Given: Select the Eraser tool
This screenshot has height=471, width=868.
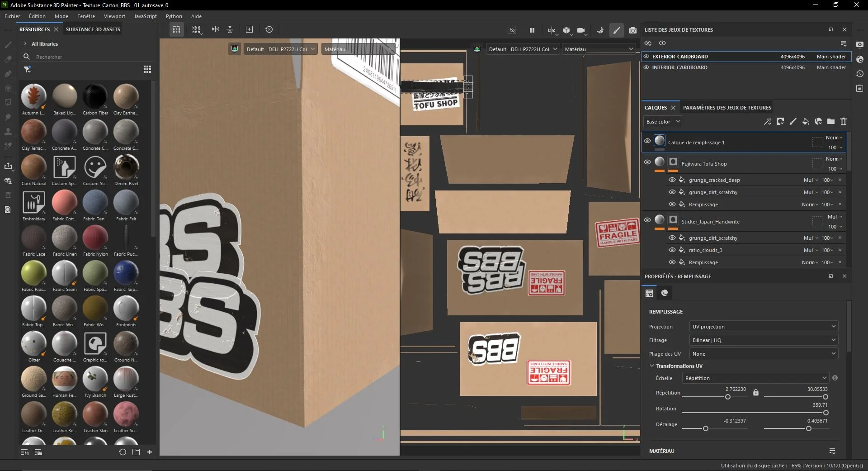Looking at the screenshot, I should (x=8, y=59).
